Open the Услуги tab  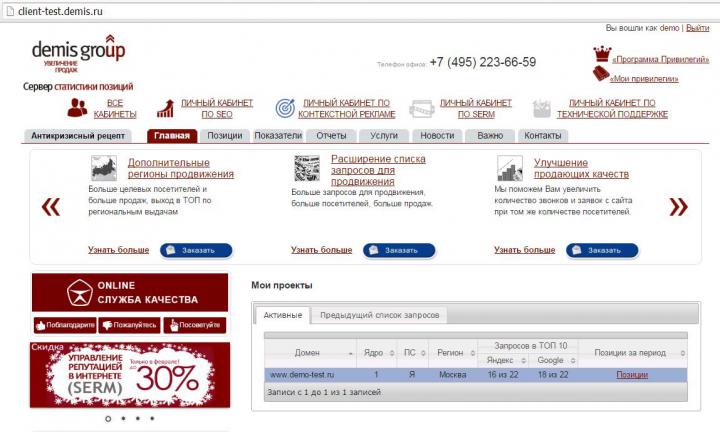pyautogui.click(x=384, y=136)
